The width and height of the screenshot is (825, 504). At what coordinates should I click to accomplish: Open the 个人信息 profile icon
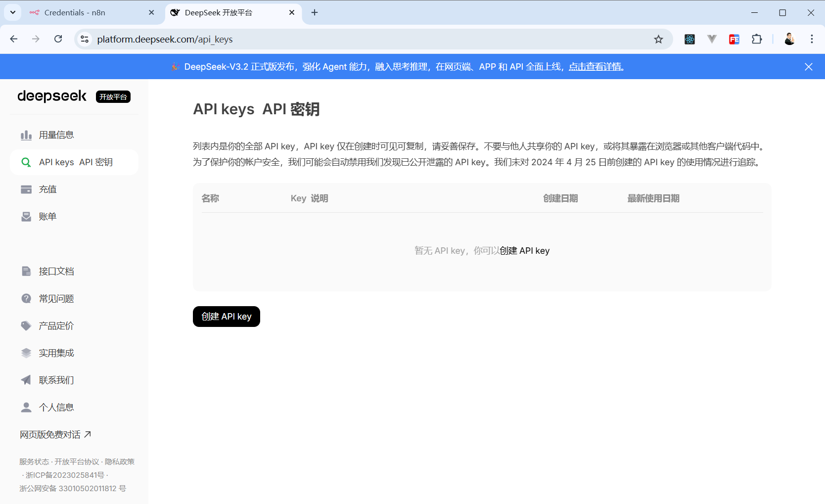tap(26, 407)
